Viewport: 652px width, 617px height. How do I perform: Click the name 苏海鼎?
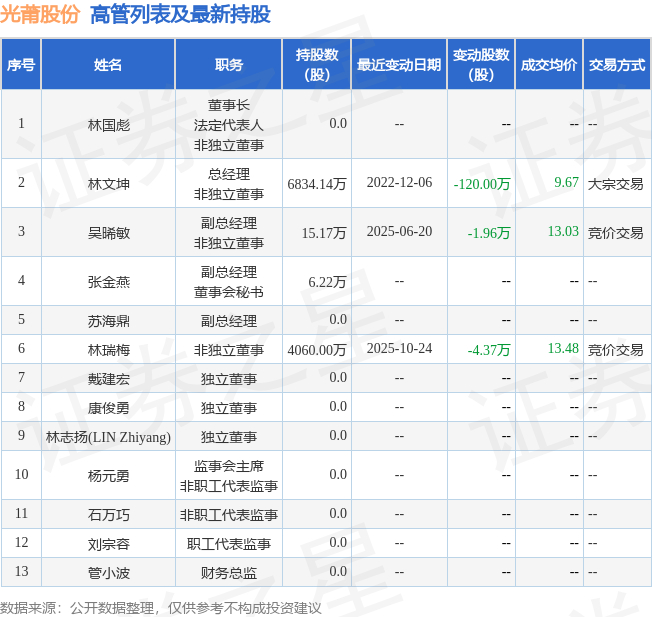109,321
